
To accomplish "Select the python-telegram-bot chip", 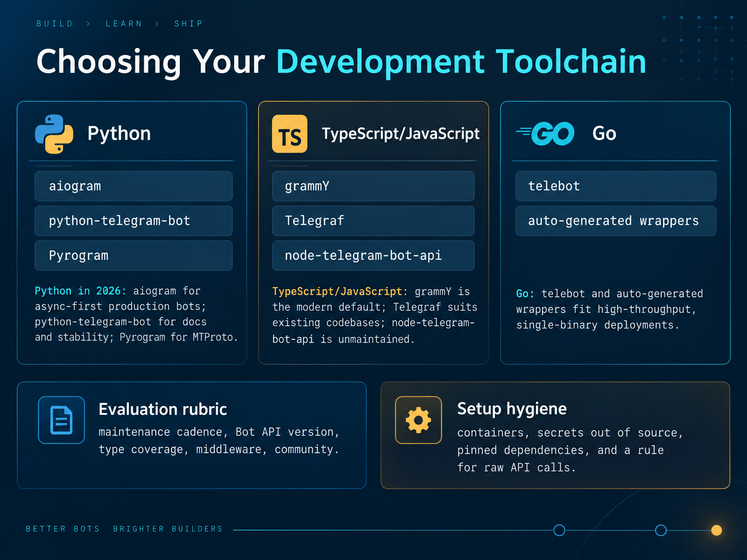I will 134,221.
